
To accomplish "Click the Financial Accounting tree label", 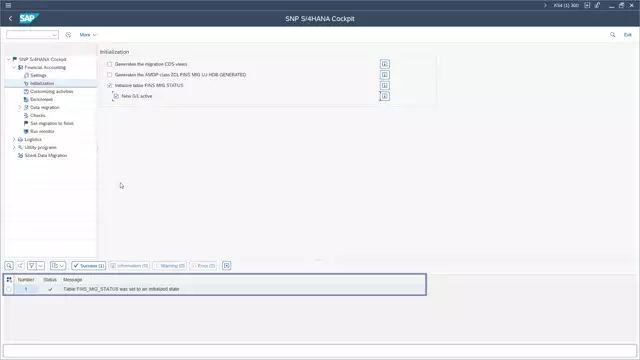I will click(x=45, y=67).
